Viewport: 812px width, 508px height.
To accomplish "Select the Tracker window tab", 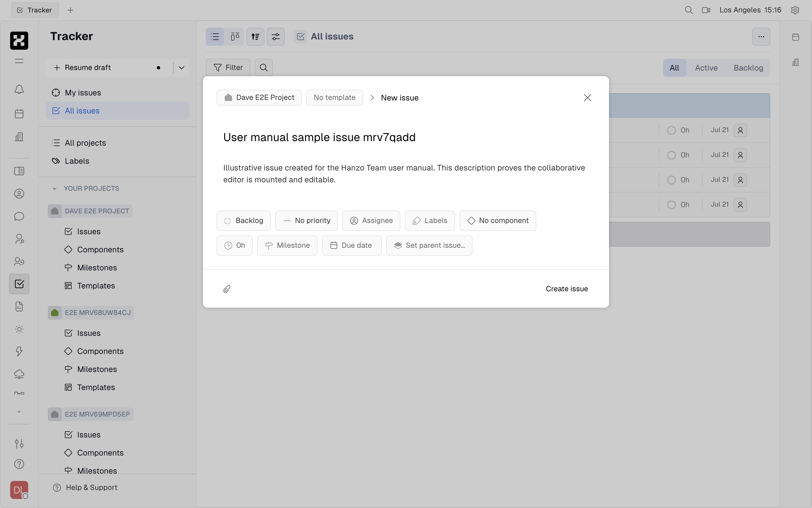I will click(35, 10).
